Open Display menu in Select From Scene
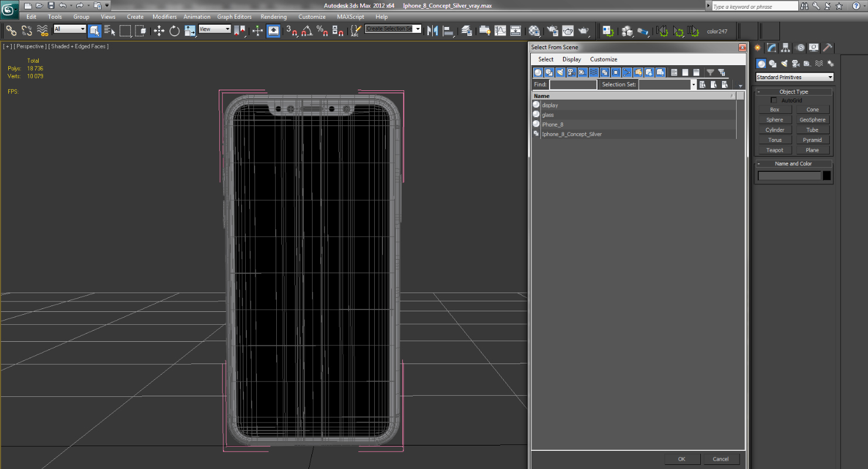Image resolution: width=868 pixels, height=469 pixels. [571, 59]
